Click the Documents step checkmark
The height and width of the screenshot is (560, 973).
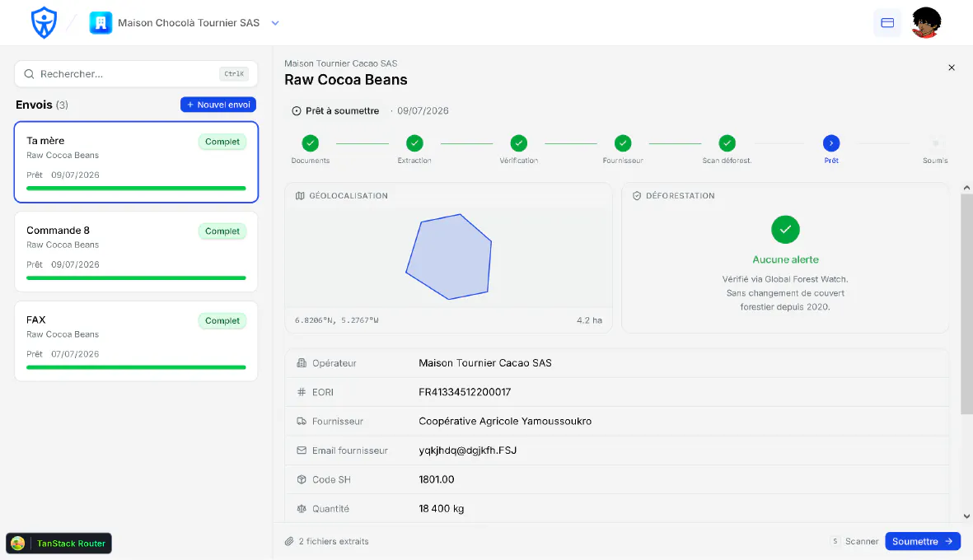(x=311, y=143)
